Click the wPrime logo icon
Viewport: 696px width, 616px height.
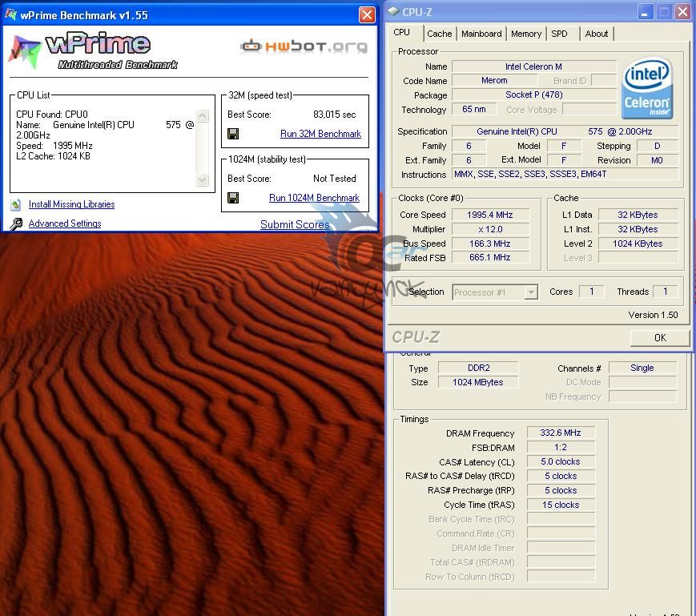click(x=25, y=50)
